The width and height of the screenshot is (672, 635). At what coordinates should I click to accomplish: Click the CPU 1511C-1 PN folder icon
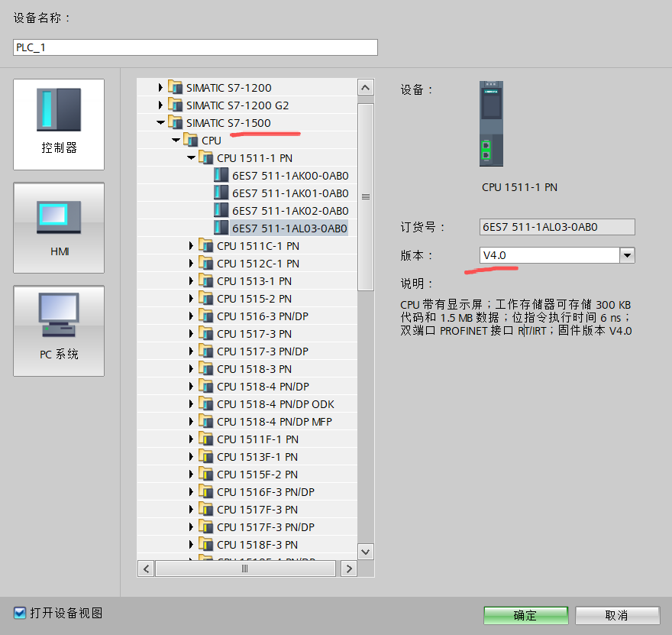(205, 246)
